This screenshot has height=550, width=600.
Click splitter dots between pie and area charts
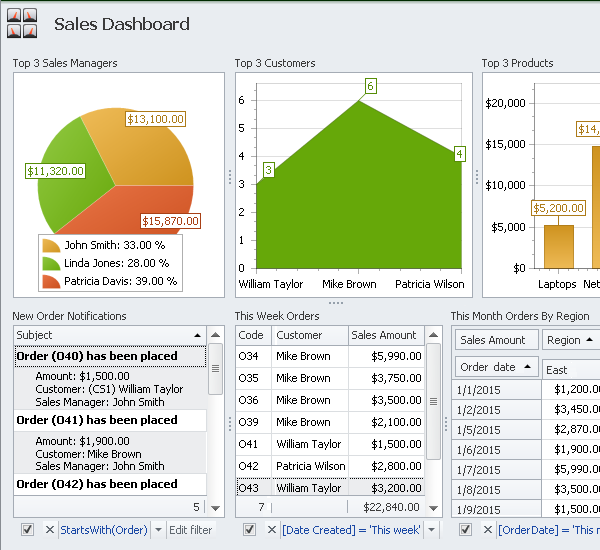(x=230, y=177)
